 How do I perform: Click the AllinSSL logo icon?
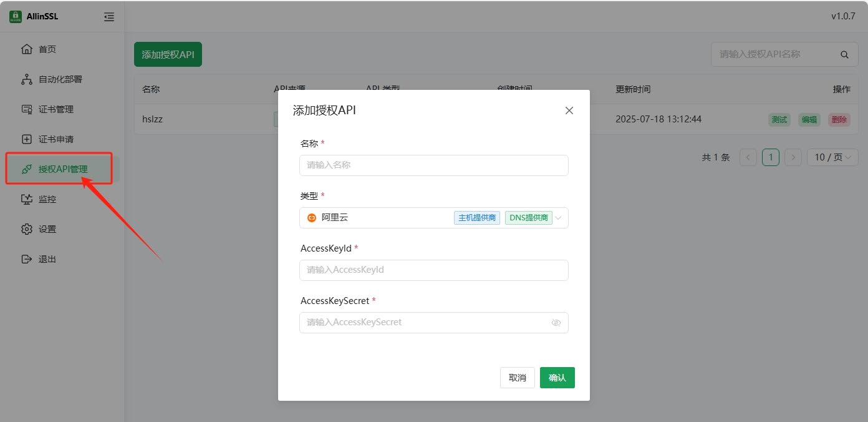[16, 17]
